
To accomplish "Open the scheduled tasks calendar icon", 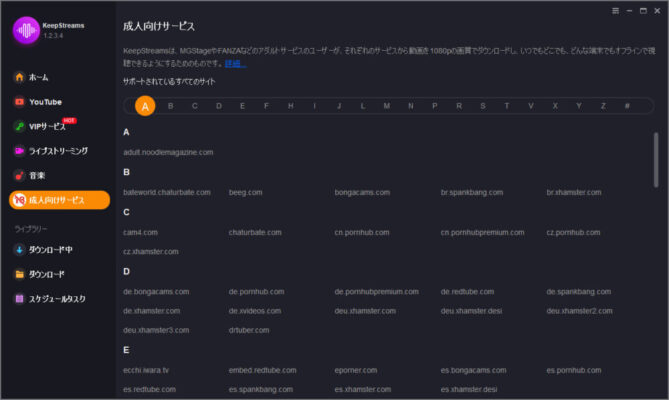I will click(19, 299).
